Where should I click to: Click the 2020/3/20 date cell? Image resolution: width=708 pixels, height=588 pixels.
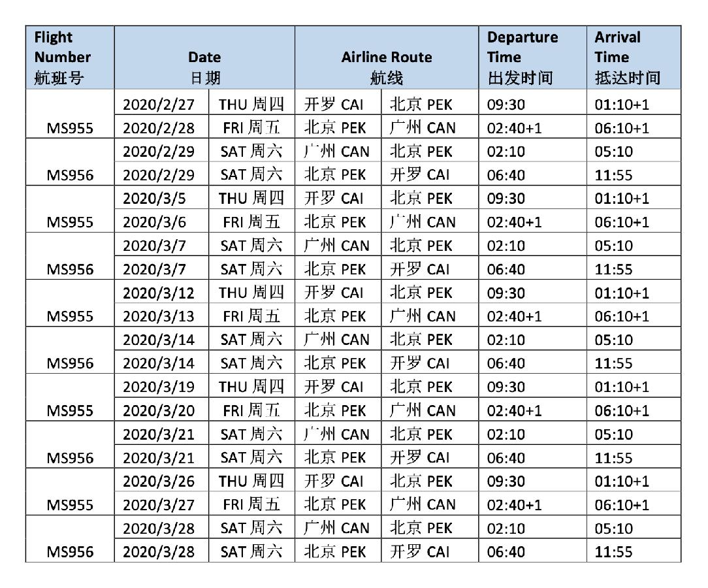pyautogui.click(x=161, y=409)
